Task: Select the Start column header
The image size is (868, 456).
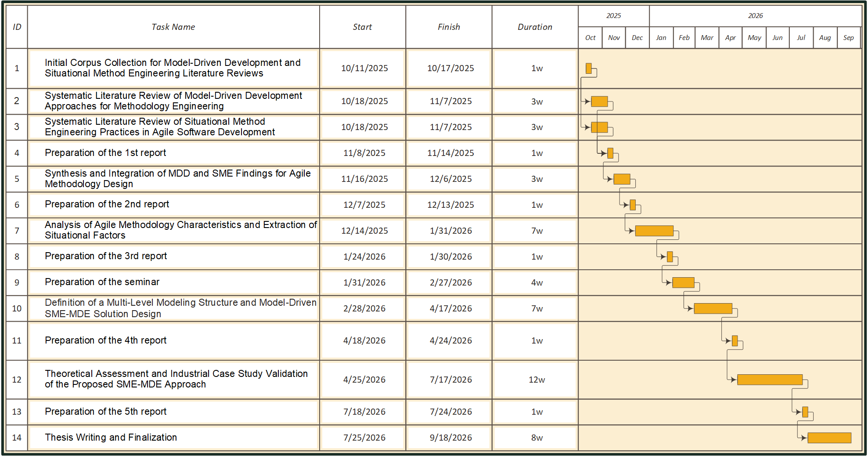Action: pyautogui.click(x=362, y=27)
